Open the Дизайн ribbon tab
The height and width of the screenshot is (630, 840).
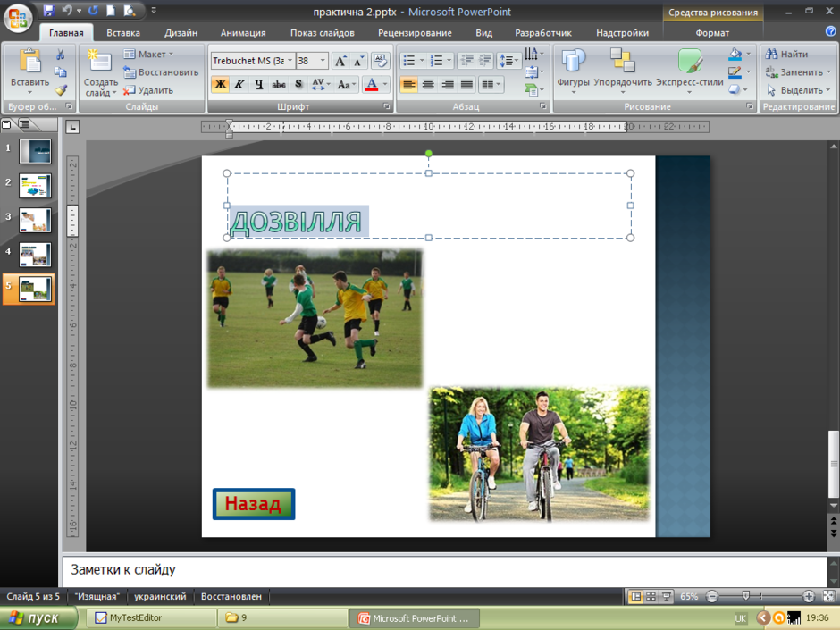[x=181, y=33]
